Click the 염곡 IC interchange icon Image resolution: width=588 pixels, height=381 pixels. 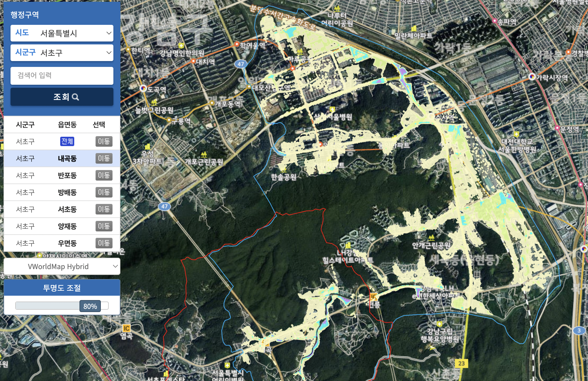click(126, 328)
